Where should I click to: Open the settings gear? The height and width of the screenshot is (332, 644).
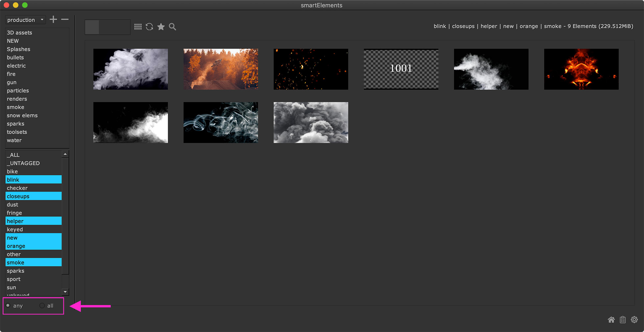tap(634, 320)
